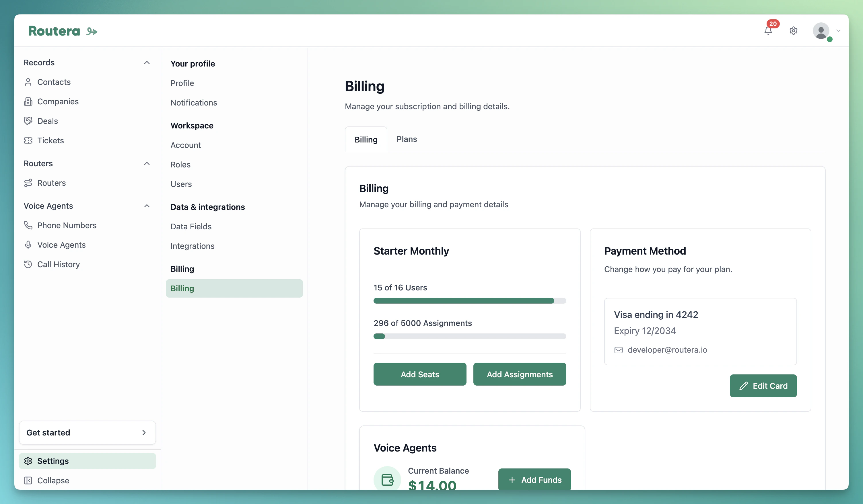Image resolution: width=863 pixels, height=504 pixels.
Task: Click the plus icon on Add Funds
Action: click(512, 480)
